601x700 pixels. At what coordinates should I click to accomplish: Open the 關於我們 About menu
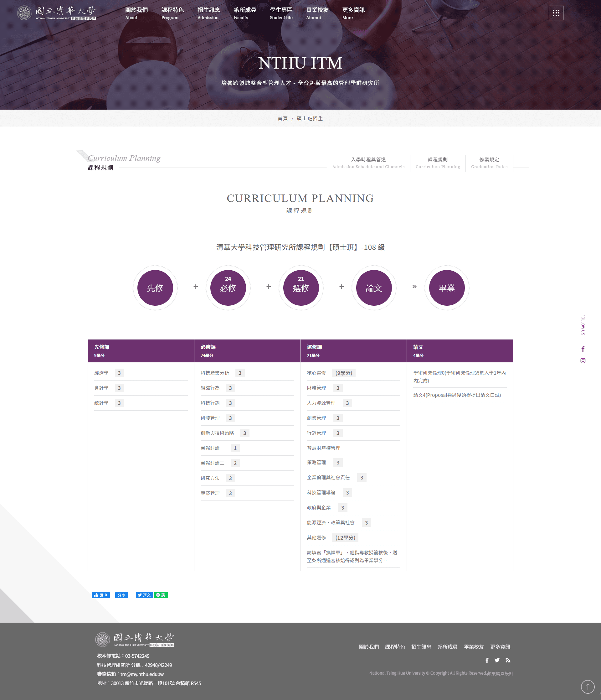pos(136,13)
